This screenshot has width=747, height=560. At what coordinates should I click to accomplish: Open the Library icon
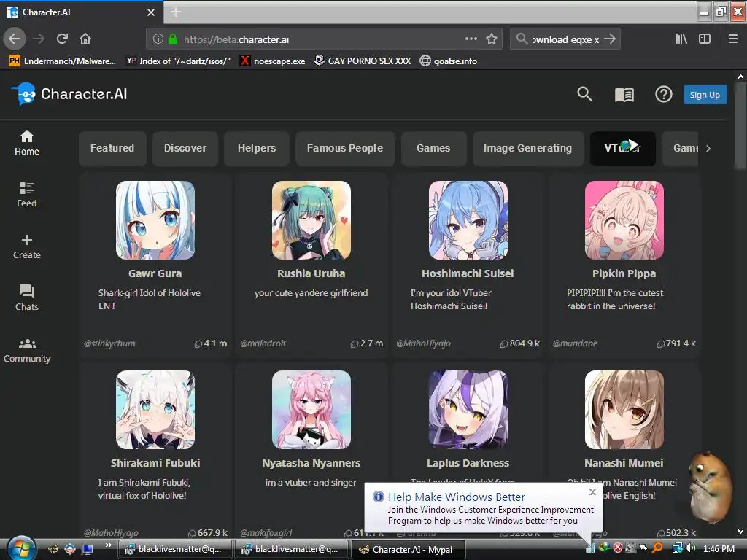click(x=681, y=39)
